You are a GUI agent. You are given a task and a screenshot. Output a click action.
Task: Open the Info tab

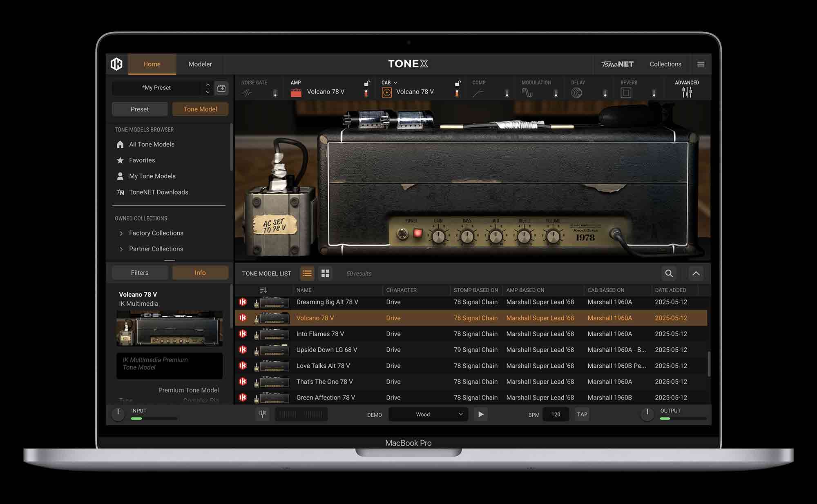click(200, 273)
